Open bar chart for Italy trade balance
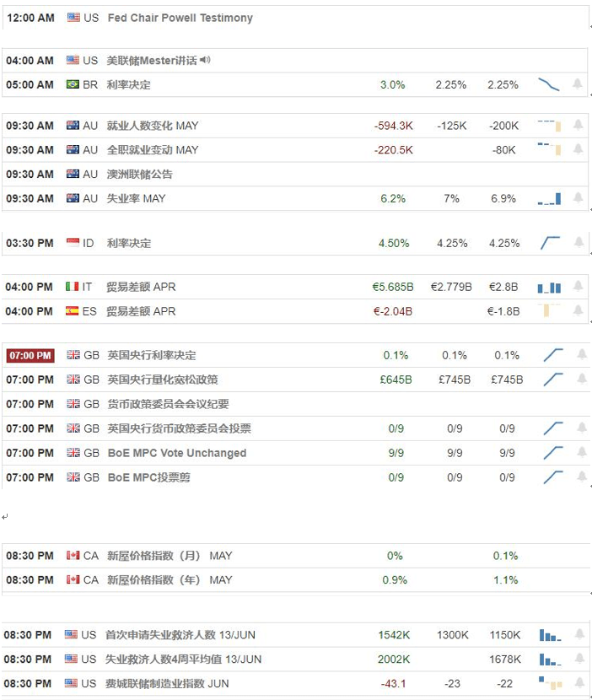 (549, 288)
